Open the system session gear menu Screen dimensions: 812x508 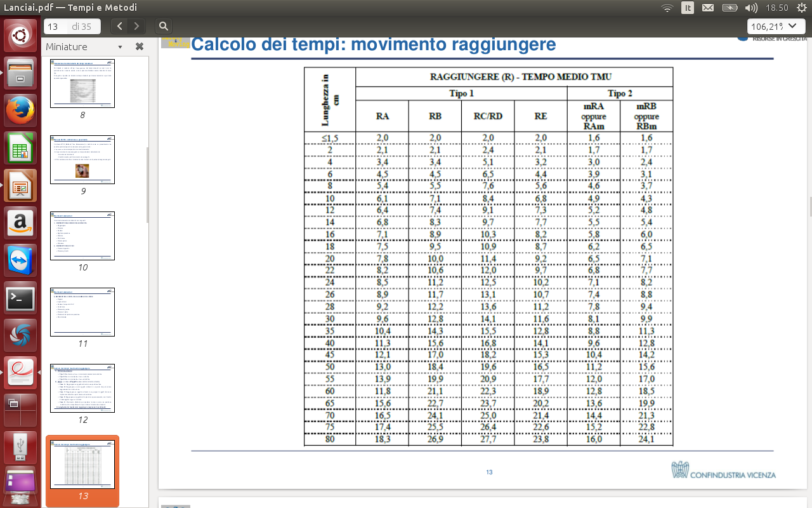[x=801, y=8]
